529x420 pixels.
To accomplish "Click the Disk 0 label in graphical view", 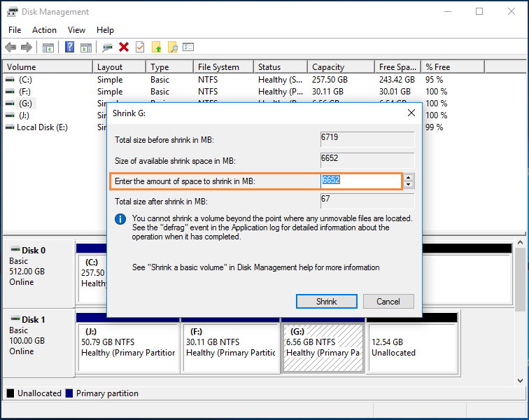I will coord(34,250).
